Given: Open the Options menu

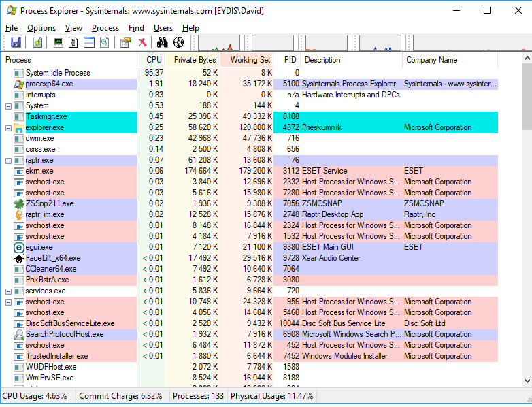Looking at the screenshot, I should (x=41, y=28).
